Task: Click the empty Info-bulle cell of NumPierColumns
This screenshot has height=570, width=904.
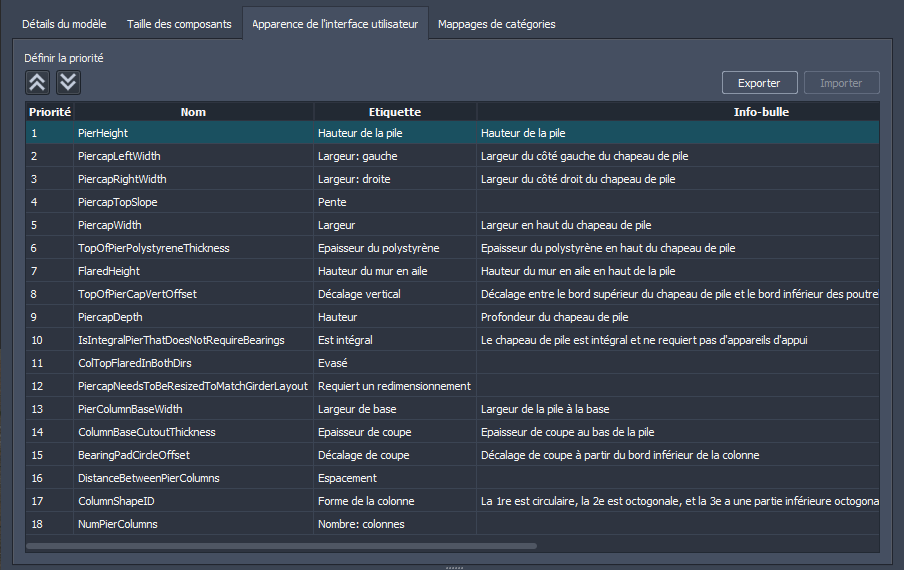Action: (678, 524)
